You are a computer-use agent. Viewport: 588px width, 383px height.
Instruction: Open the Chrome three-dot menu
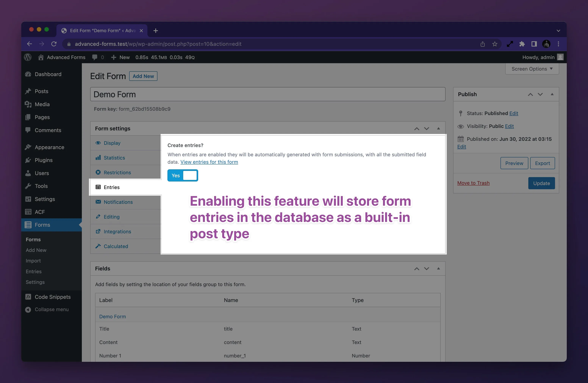[558, 44]
